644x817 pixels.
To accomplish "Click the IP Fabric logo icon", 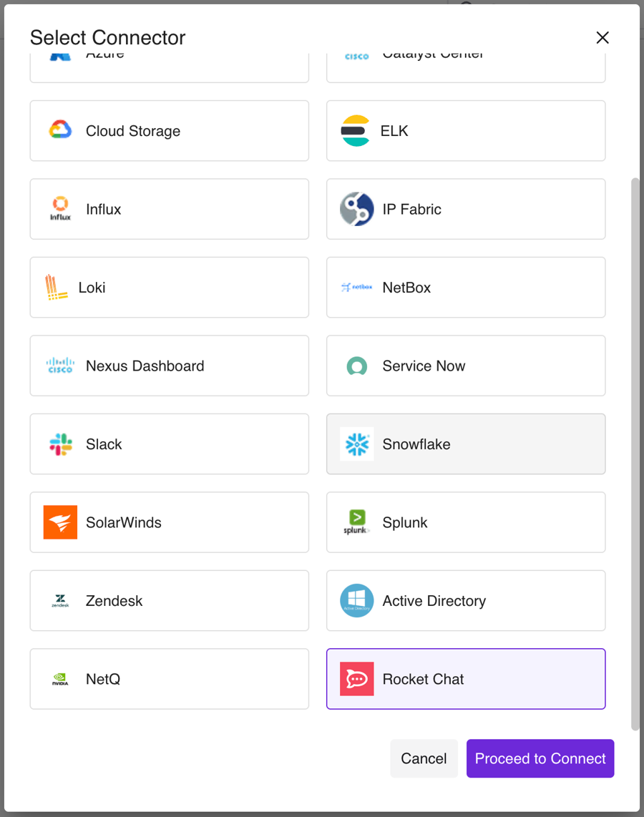I will click(356, 209).
